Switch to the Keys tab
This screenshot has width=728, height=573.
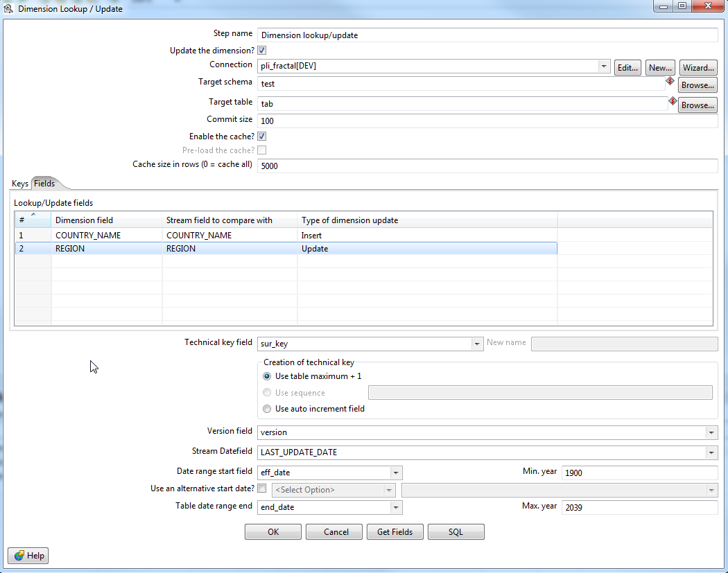point(20,184)
